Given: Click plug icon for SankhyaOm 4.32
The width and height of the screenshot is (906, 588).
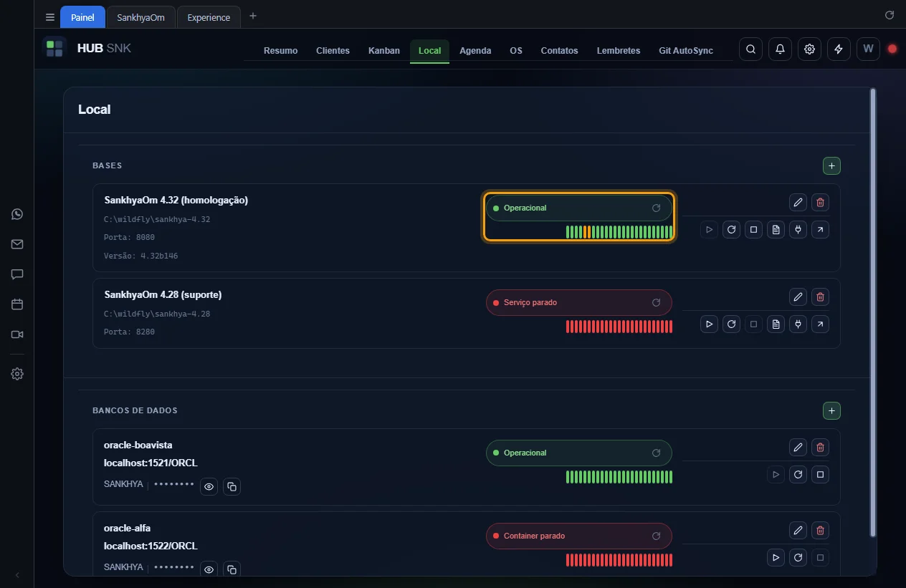Looking at the screenshot, I should pos(798,230).
